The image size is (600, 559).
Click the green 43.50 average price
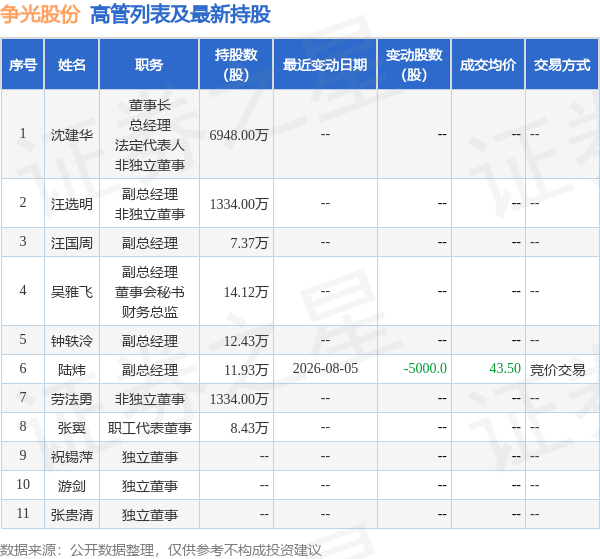(505, 368)
